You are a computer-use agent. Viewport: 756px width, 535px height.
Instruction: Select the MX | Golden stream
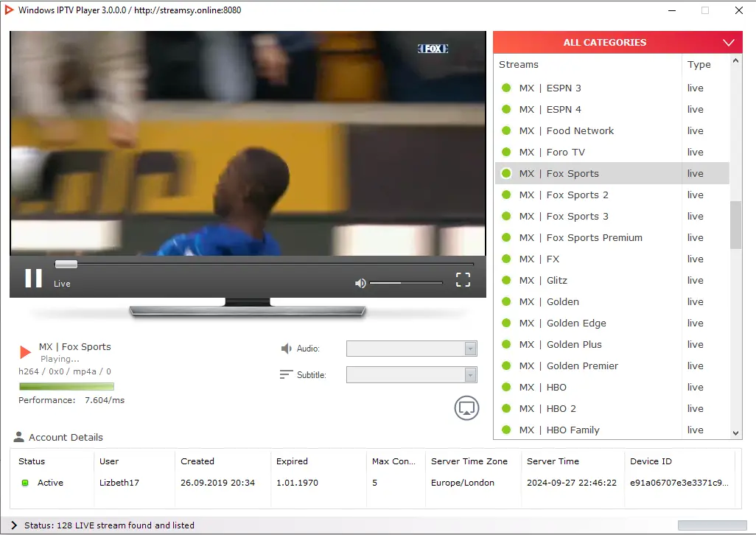612,301
